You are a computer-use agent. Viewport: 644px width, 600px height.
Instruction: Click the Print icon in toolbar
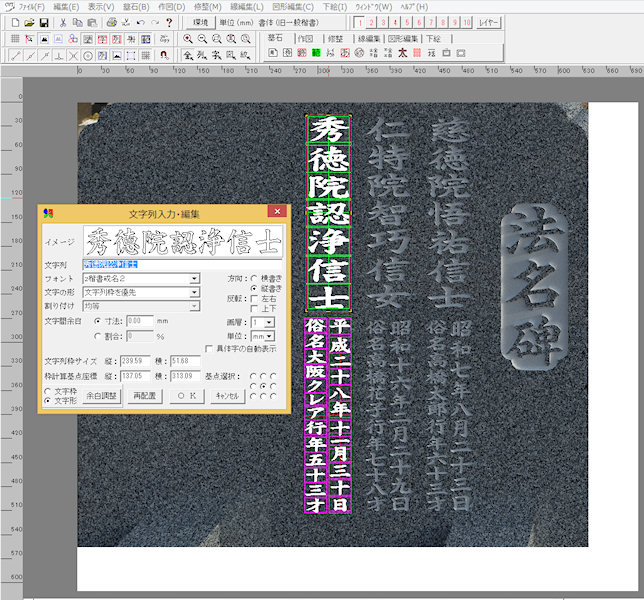(x=113, y=21)
